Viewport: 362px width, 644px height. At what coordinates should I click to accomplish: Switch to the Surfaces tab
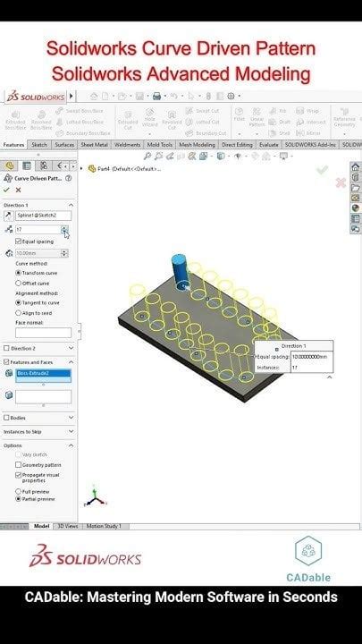tap(64, 145)
